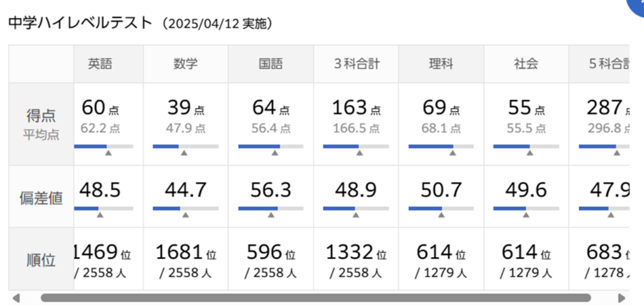Click the left scroll arrow below the table
This screenshot has width=644, height=308.
(x=16, y=298)
